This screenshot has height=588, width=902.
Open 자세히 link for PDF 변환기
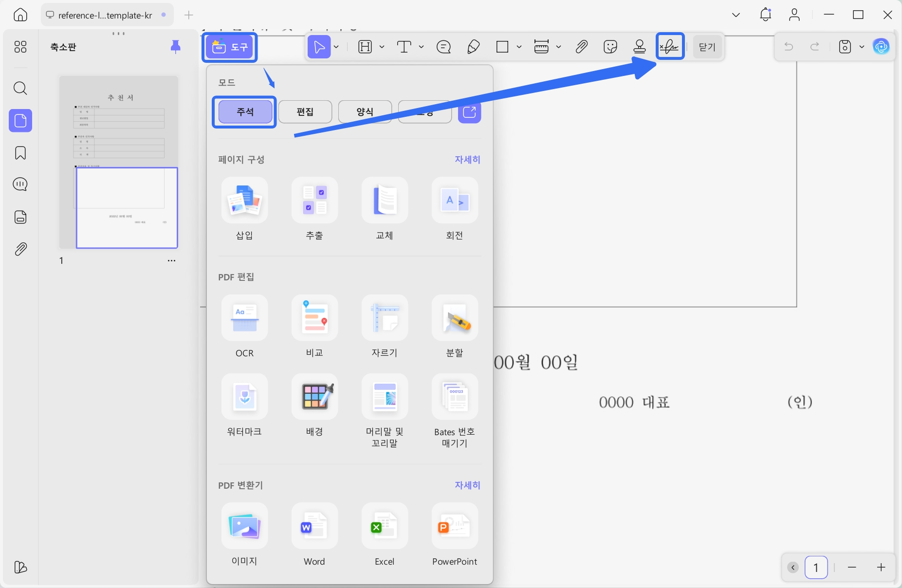tap(467, 485)
